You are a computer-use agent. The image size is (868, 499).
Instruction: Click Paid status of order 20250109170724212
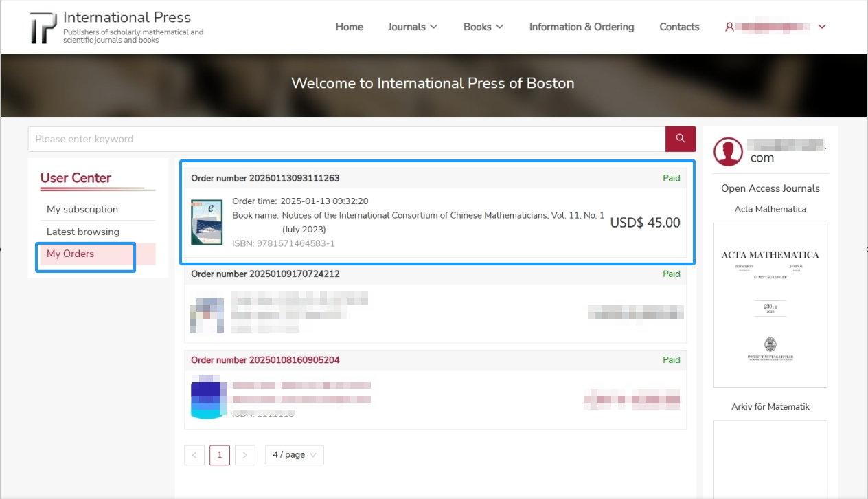[x=672, y=274]
